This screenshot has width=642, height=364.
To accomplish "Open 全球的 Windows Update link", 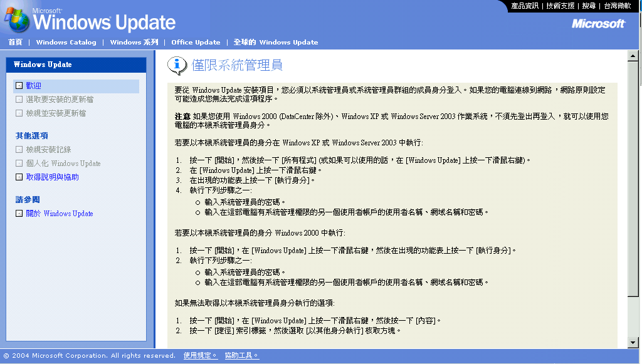I will pyautogui.click(x=276, y=42).
